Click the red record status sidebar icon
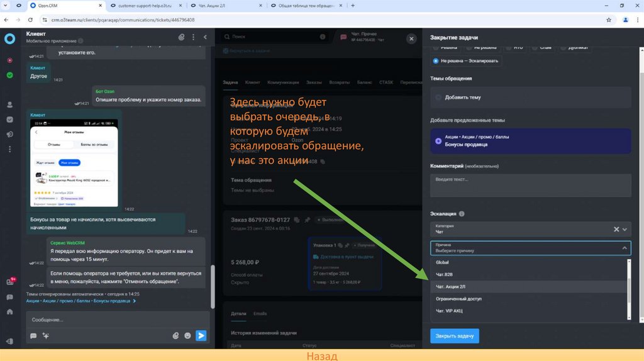This screenshot has height=361, width=644. coord(10,60)
